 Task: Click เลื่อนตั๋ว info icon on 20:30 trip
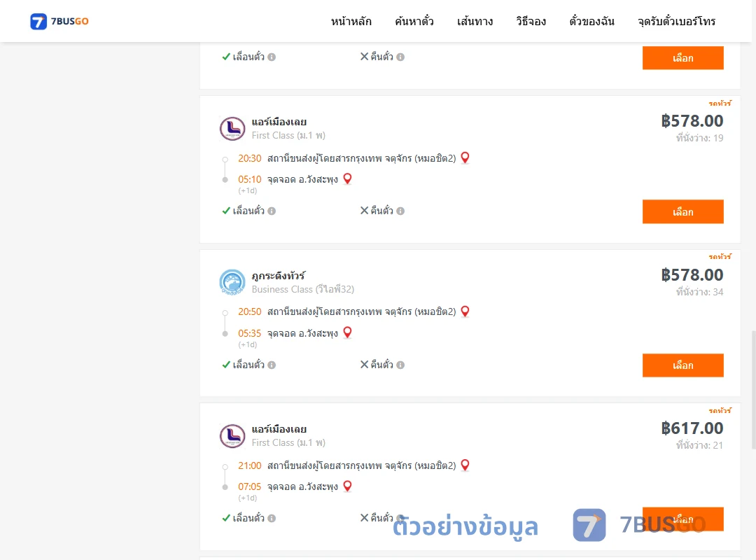(x=272, y=211)
